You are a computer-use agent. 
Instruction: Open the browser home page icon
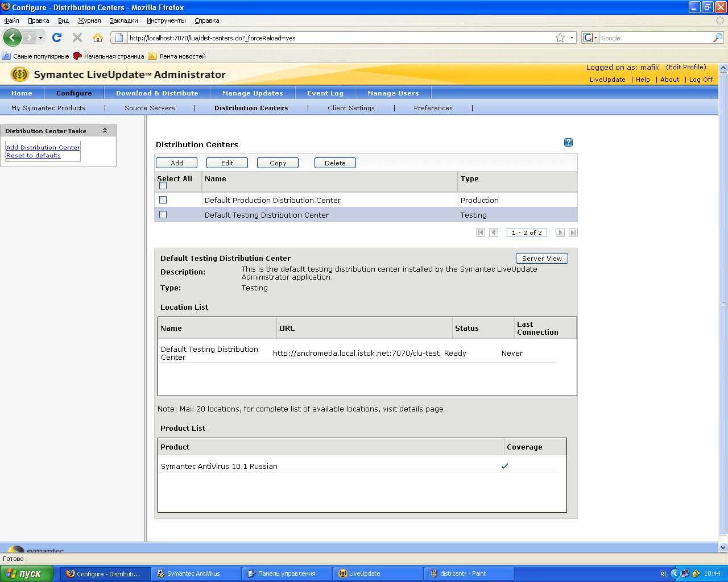[x=98, y=38]
